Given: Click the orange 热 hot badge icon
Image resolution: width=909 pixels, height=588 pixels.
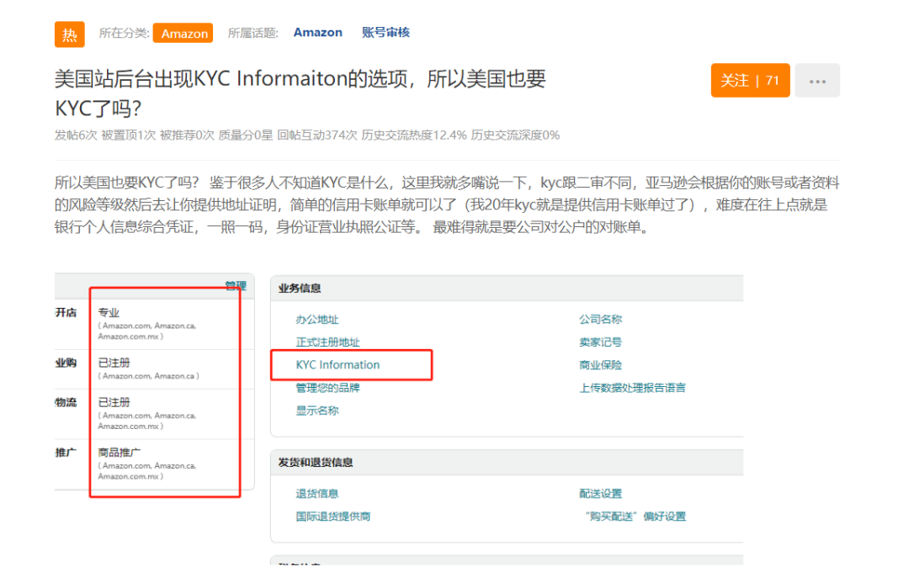Looking at the screenshot, I should pyautogui.click(x=69, y=34).
